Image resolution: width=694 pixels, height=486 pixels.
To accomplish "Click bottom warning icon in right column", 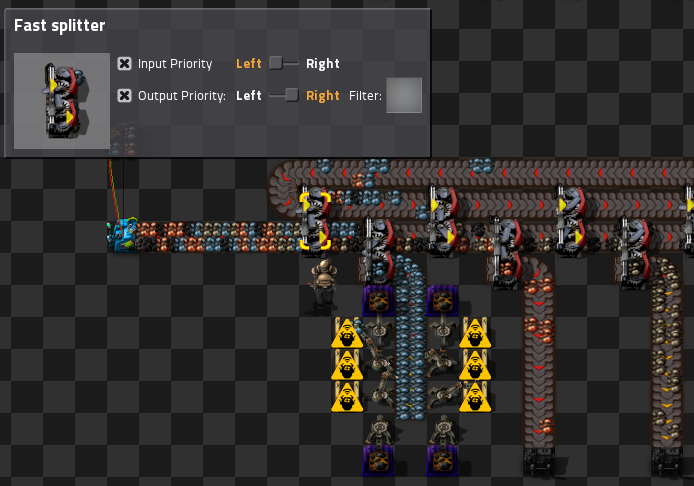I will click(x=475, y=397).
